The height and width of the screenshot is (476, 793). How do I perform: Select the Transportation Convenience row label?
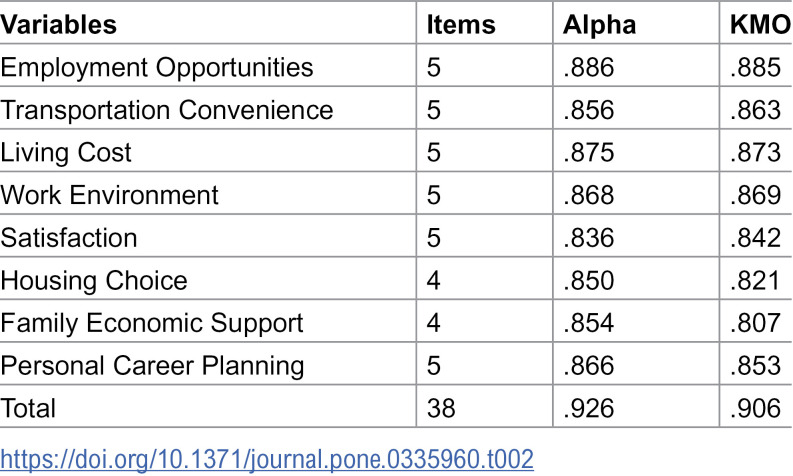pos(167,110)
